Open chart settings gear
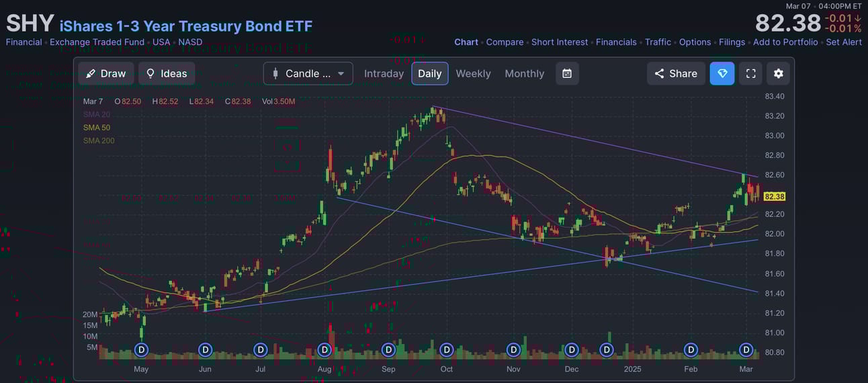 click(779, 73)
